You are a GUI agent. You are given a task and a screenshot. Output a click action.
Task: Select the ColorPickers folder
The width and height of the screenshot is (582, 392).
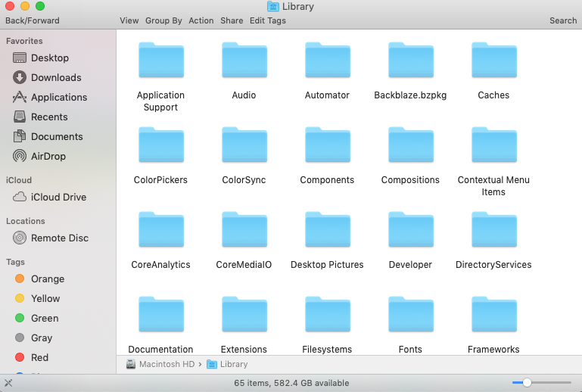click(161, 145)
